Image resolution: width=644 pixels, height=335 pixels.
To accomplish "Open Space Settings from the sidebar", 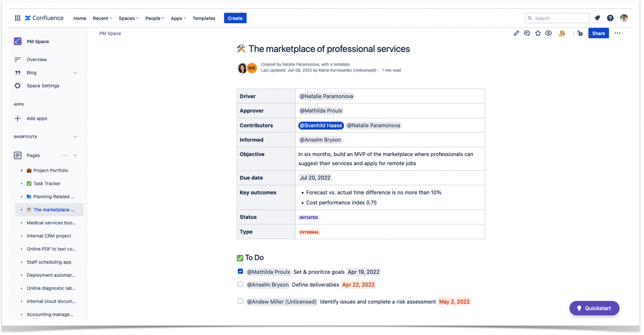I will pos(42,86).
